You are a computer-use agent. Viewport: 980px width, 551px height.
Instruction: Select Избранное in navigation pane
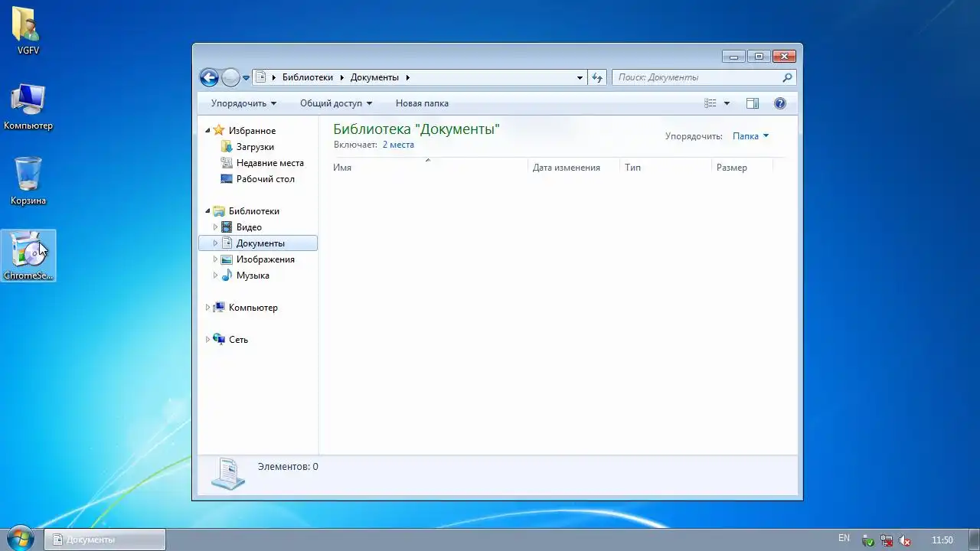(252, 131)
